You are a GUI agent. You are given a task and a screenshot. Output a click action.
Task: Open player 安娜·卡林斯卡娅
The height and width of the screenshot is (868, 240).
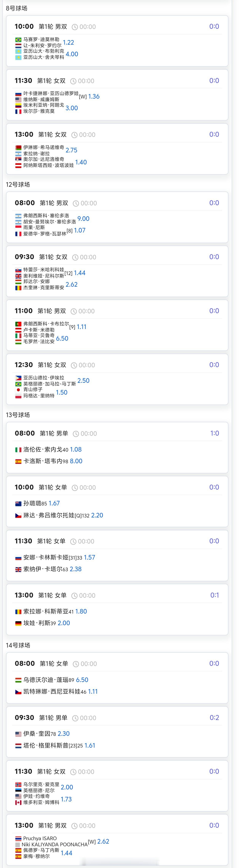(46, 558)
